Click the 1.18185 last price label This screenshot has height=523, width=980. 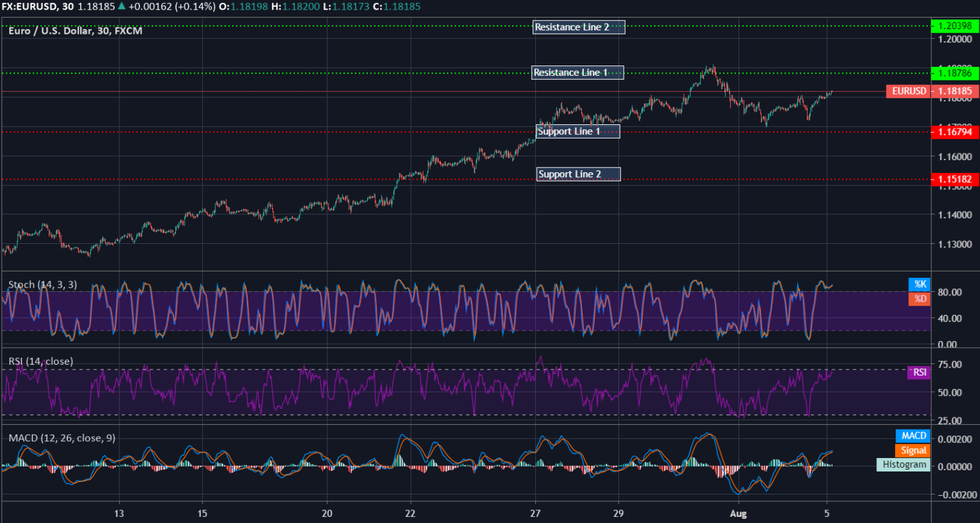[955, 91]
